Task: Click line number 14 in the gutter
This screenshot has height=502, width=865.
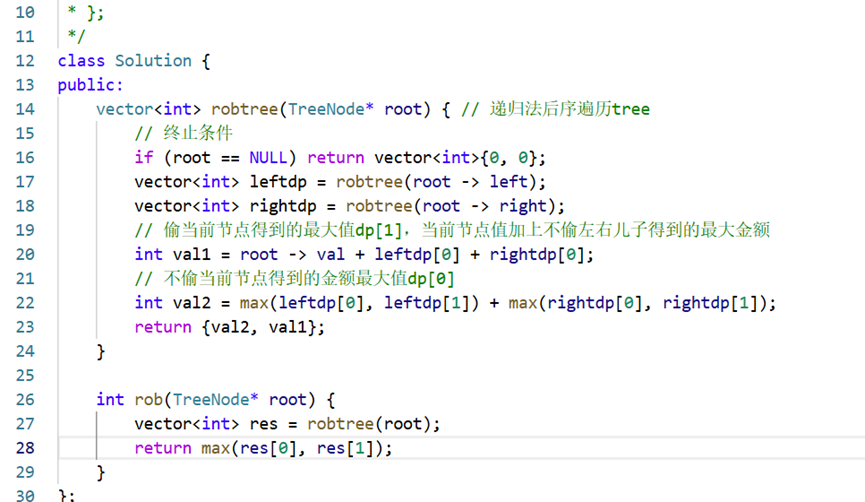Action: point(25,109)
